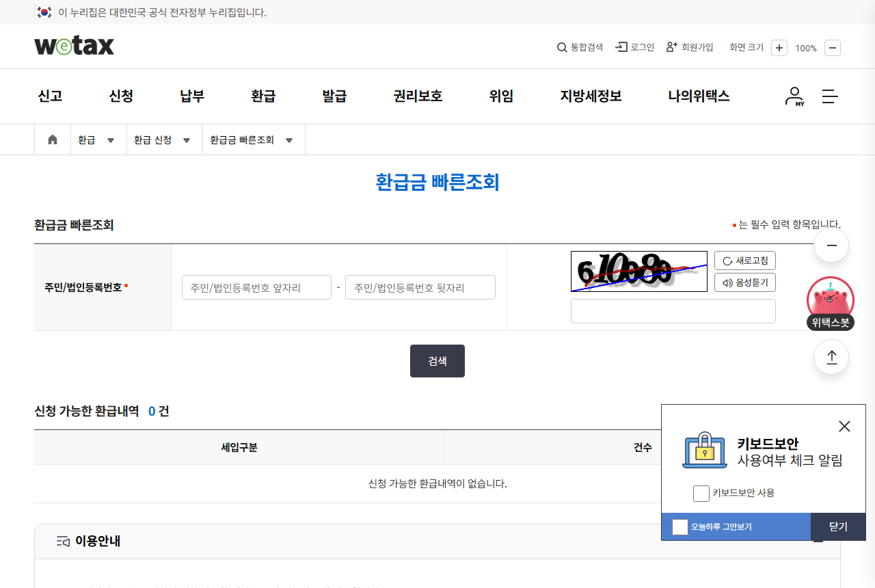Open the 위택스봇 chatbot
This screenshot has width=875, height=588.
coord(831,304)
